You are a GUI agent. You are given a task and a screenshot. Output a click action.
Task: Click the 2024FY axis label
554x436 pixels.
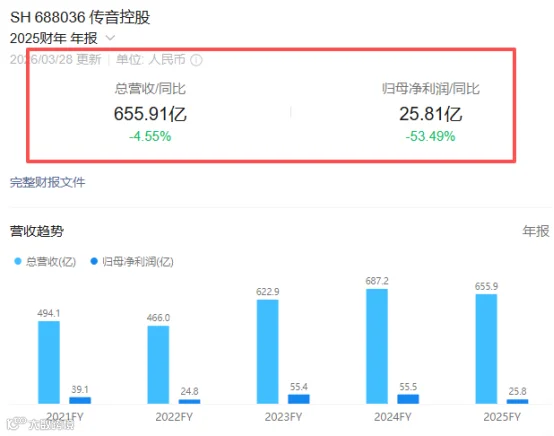(393, 417)
